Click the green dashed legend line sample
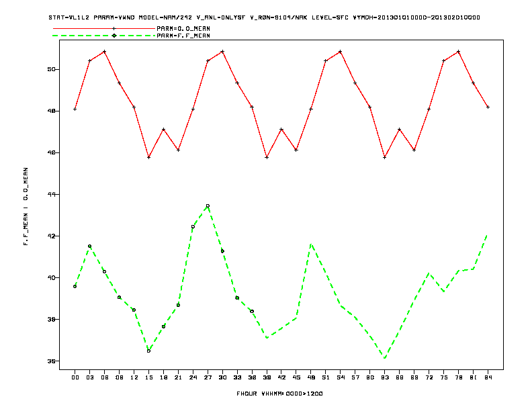Image resolution: width=532 pixels, height=411 pixels. [x=104, y=36]
